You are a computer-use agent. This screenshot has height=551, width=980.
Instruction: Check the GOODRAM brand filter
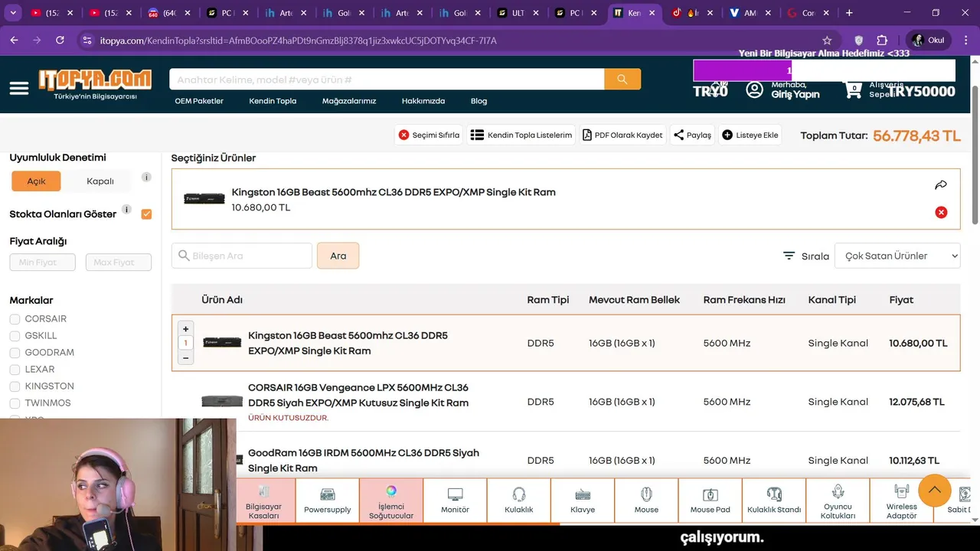coord(15,352)
